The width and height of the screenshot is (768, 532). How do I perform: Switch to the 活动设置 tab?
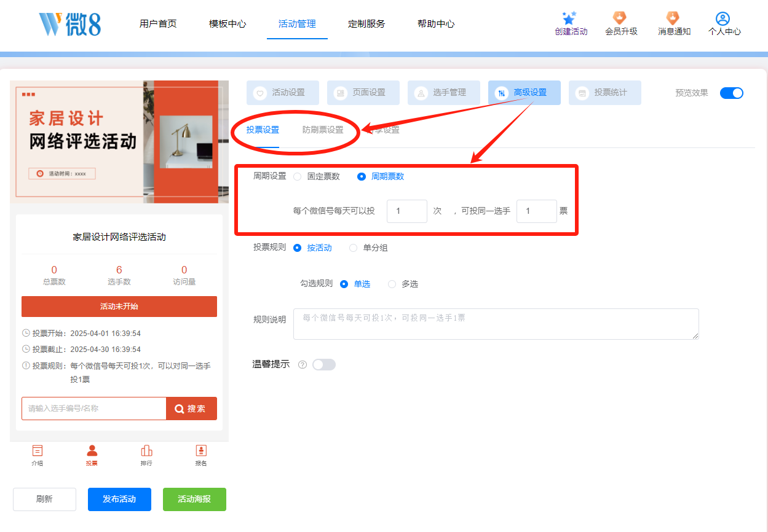click(x=283, y=93)
